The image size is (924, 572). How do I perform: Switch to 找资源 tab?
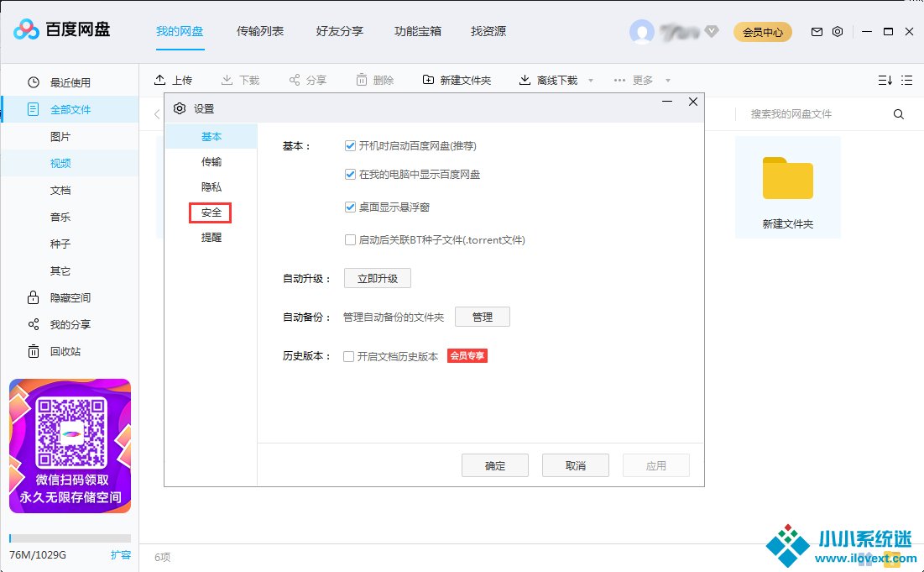[x=488, y=31]
